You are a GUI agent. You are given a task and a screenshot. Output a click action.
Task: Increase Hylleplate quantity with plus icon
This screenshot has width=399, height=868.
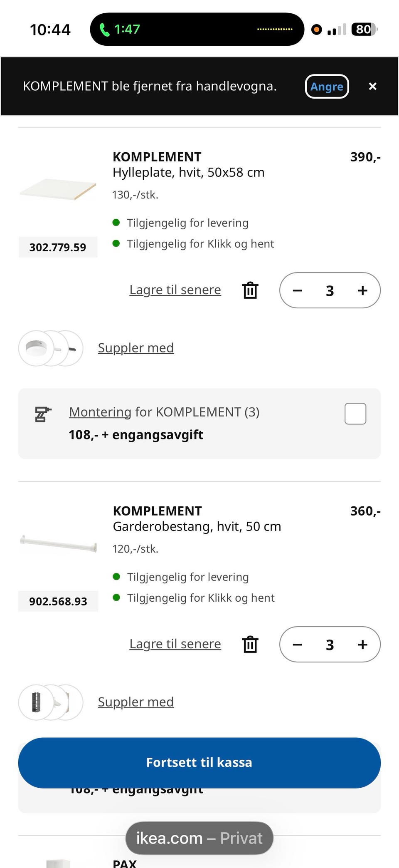[x=362, y=290]
